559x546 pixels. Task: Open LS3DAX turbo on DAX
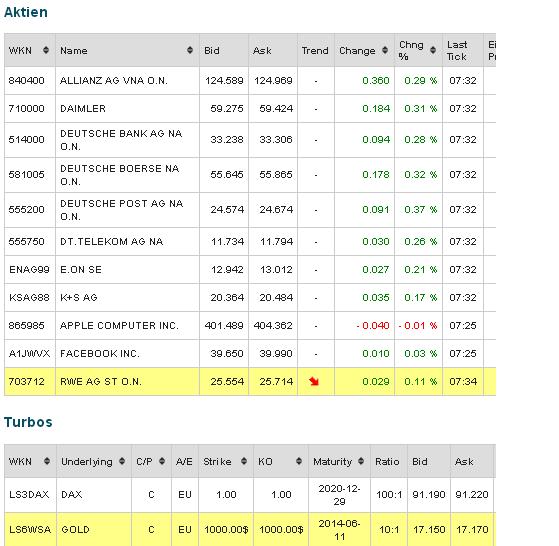click(29, 495)
